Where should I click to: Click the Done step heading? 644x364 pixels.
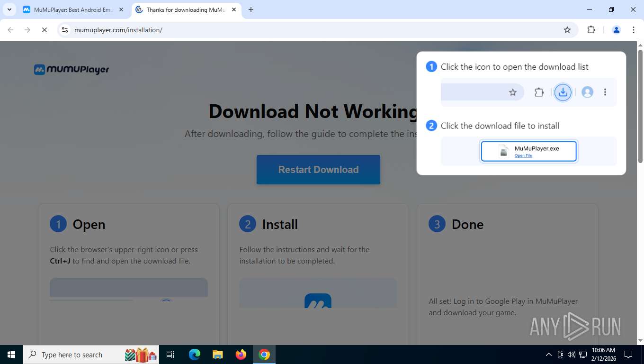pyautogui.click(x=467, y=224)
